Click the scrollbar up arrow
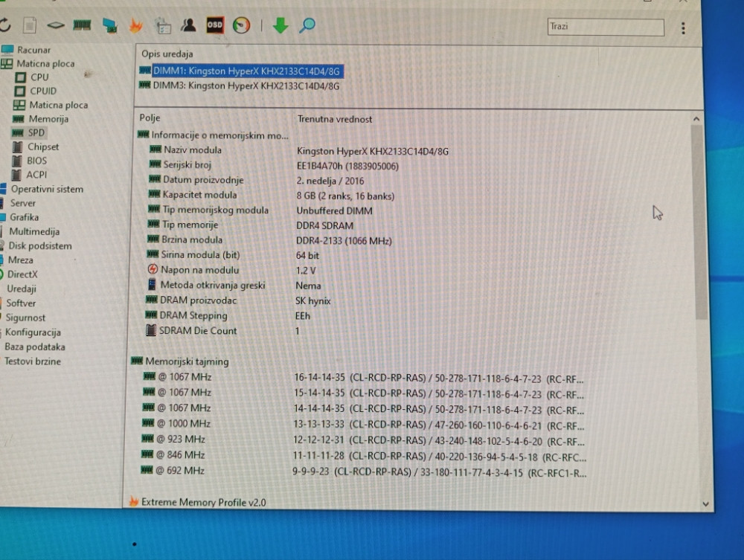This screenshot has height=560, width=744. 696,118
